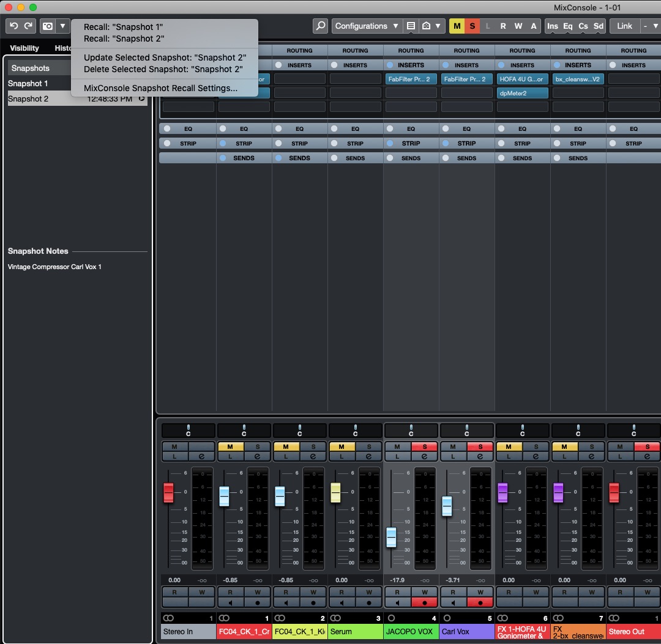
Task: Open the dpMeter2 insert plugin
Action: click(x=522, y=93)
